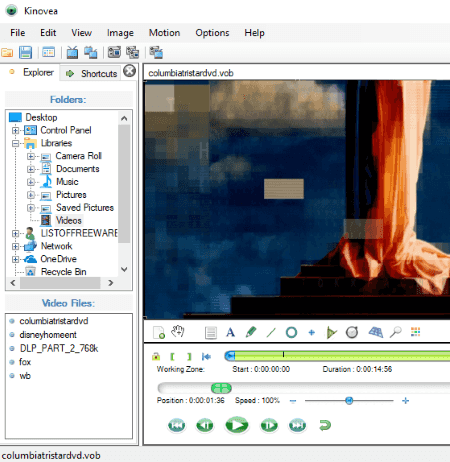Expand the Saved Pictures folder

(x=31, y=208)
